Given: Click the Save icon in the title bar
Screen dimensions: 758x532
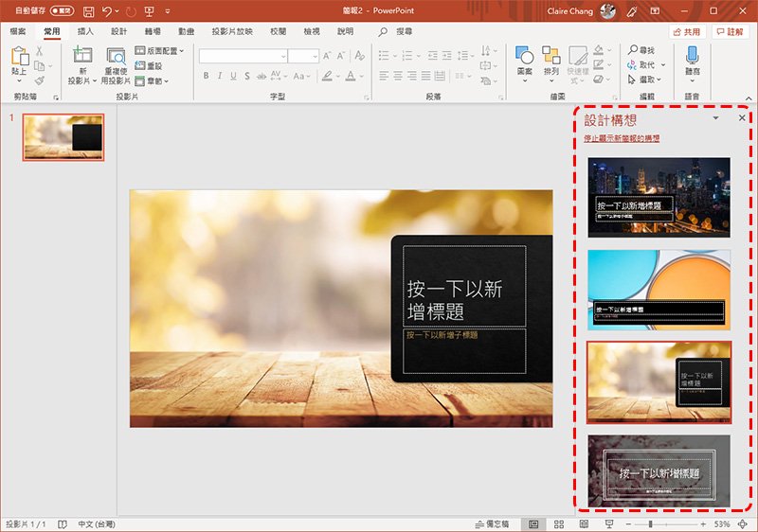Looking at the screenshot, I should tap(88, 11).
